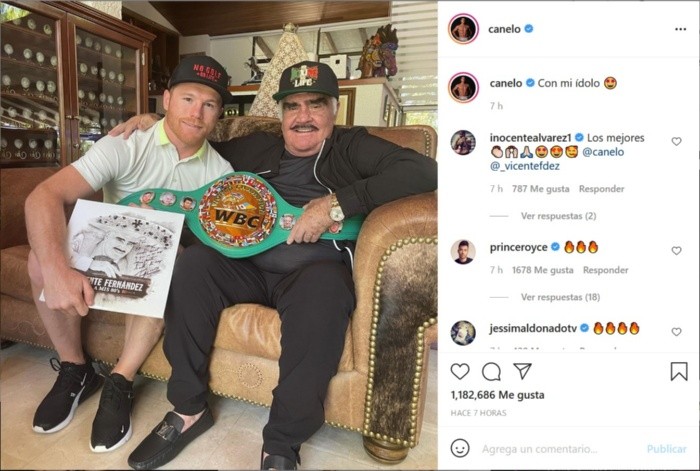Like the post with the heart icon

point(460,371)
